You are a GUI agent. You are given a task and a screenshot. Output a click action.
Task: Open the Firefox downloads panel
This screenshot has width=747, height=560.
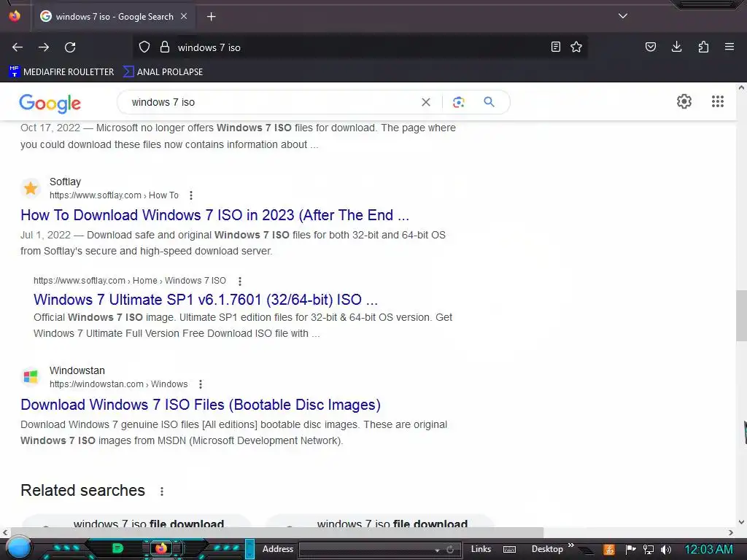(x=676, y=47)
